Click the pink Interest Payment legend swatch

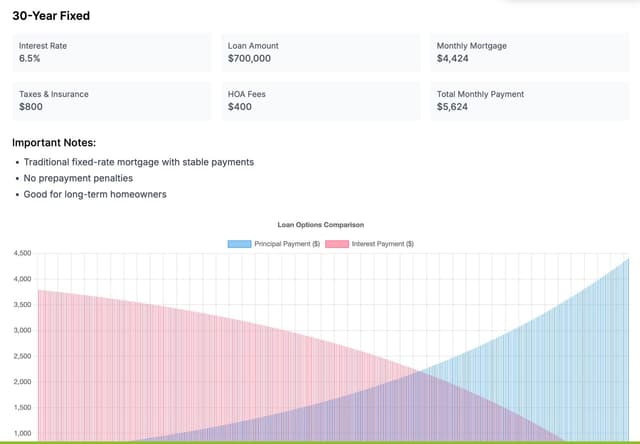pyautogui.click(x=336, y=244)
